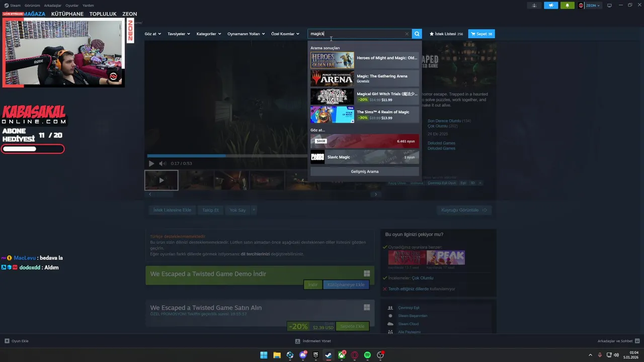Open the Windows Start button

click(x=264, y=355)
